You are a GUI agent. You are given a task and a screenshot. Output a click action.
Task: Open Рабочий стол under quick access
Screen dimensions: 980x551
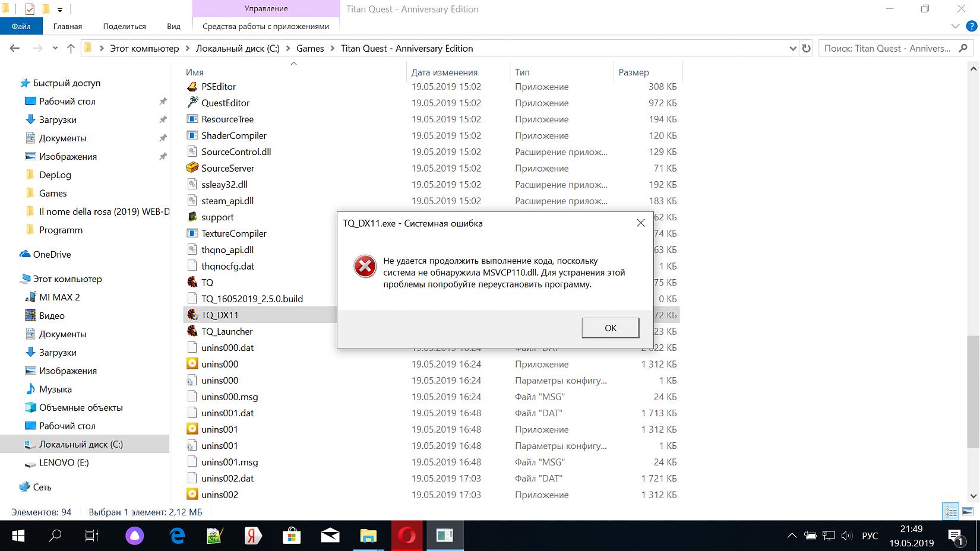tap(67, 102)
